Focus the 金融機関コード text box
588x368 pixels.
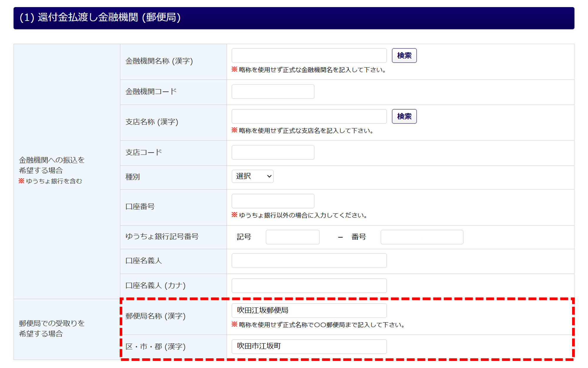(273, 92)
